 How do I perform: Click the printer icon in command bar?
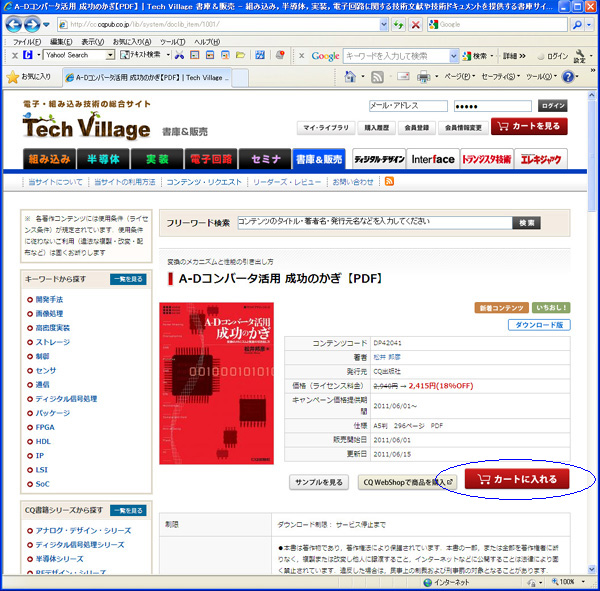click(x=423, y=77)
